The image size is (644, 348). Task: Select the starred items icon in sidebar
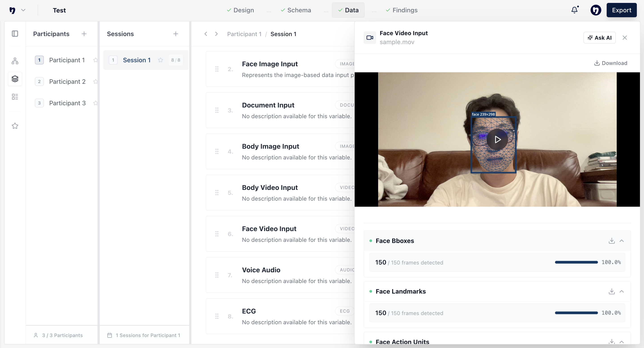pos(15,126)
